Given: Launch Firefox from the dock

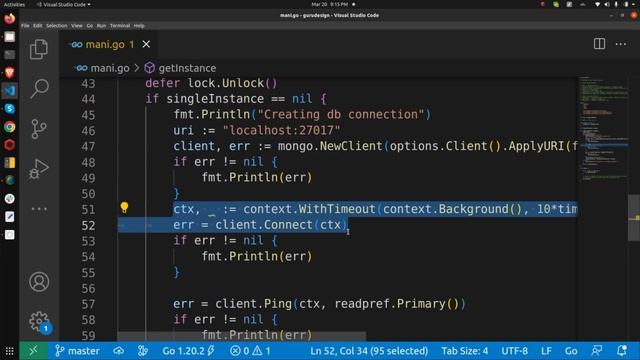Looking at the screenshot, I should coord(9,19).
